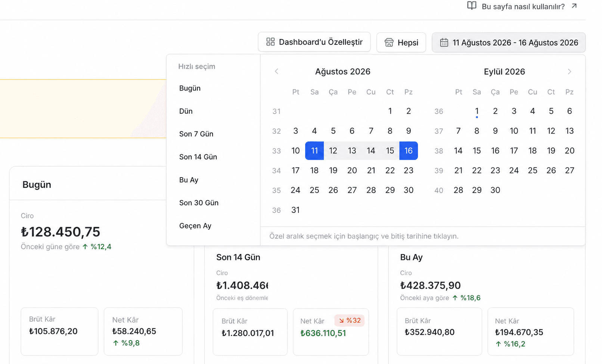Open the Brüt Kâr ₺105.876,20 box
The image size is (602, 364).
59,331
